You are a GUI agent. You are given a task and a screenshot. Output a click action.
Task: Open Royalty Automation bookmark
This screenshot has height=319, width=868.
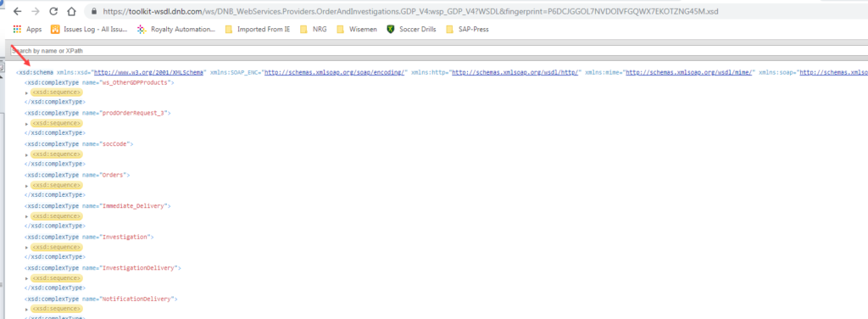click(176, 30)
